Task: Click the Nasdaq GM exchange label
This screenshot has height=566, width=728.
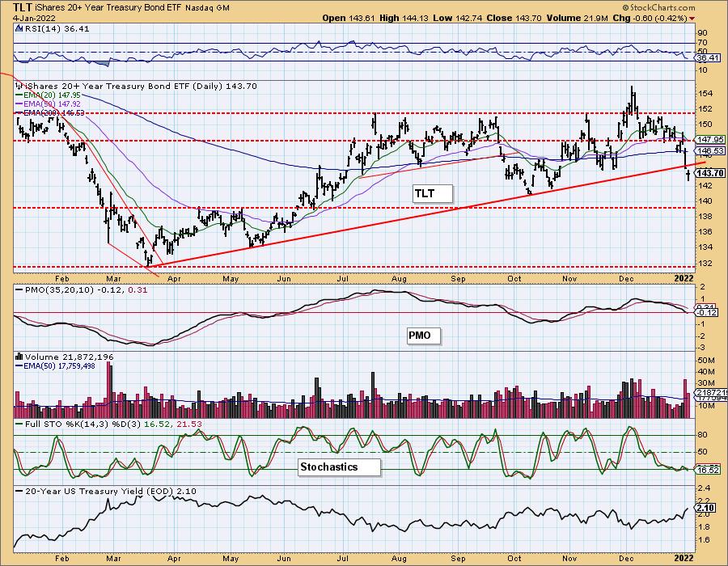Action: tap(207, 8)
